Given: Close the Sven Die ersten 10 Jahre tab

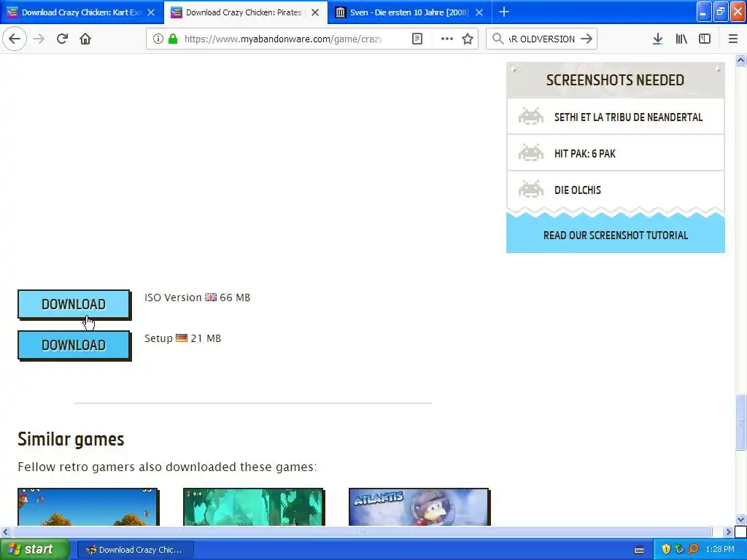Looking at the screenshot, I should pyautogui.click(x=479, y=12).
